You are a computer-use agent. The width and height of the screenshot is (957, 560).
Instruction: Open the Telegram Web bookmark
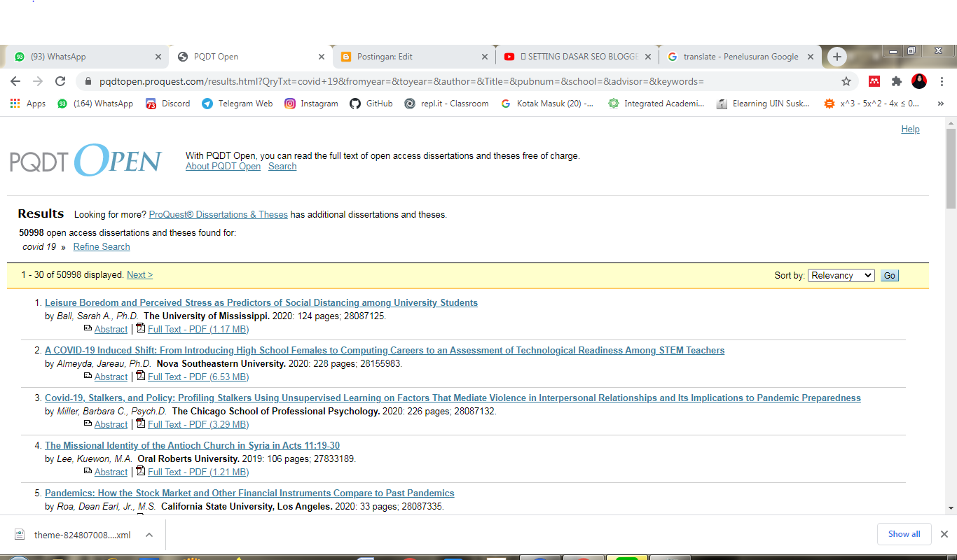click(237, 104)
